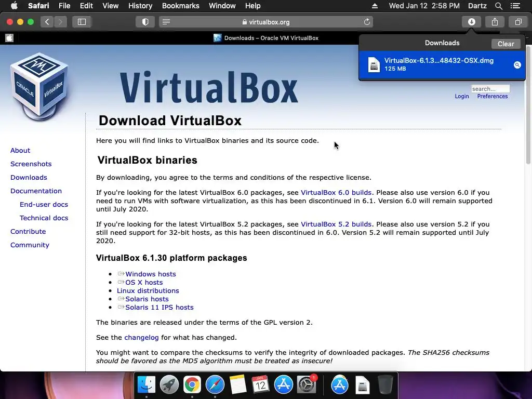Screen dimensions: 532x399
Task: Open the Safari menu
Action: 38,6
